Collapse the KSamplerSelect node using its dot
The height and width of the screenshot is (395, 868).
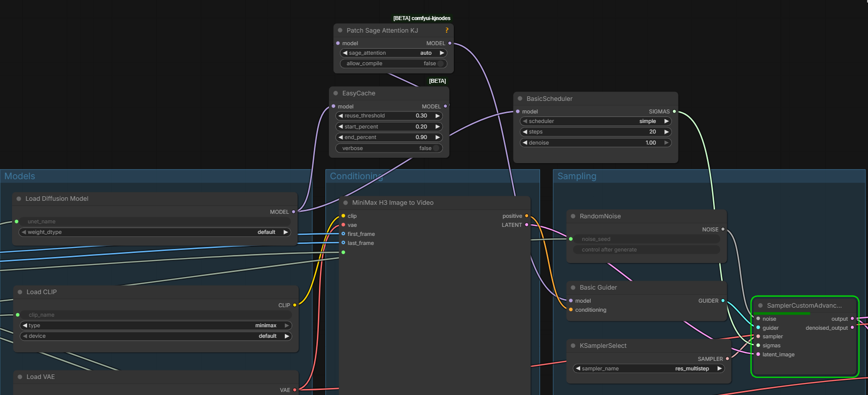(x=573, y=346)
